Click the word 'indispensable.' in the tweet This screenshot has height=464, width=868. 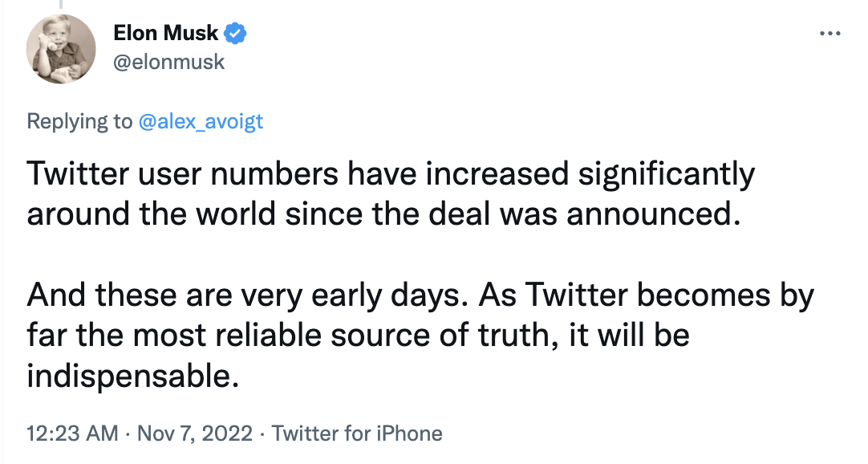point(133,376)
